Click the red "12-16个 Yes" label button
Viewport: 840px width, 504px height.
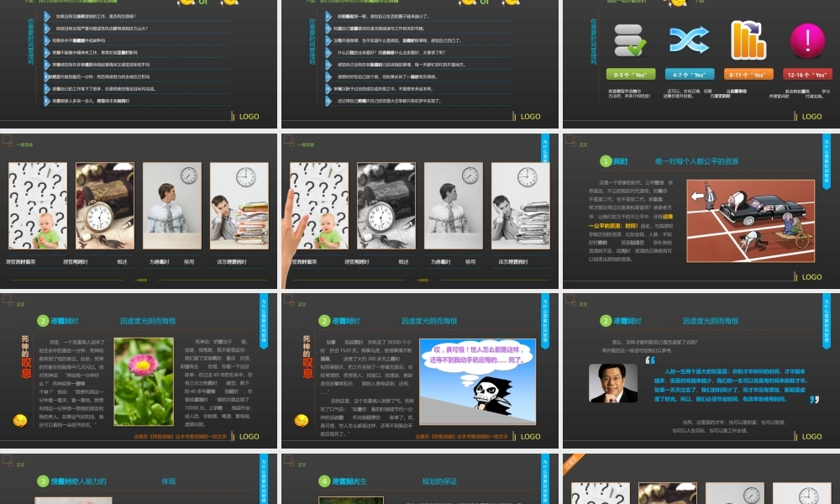click(807, 75)
